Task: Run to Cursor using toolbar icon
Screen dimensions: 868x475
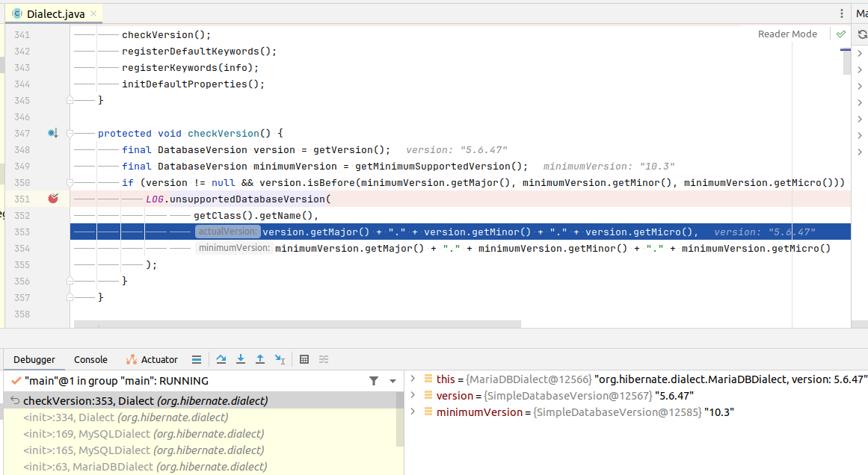Action: coord(280,359)
